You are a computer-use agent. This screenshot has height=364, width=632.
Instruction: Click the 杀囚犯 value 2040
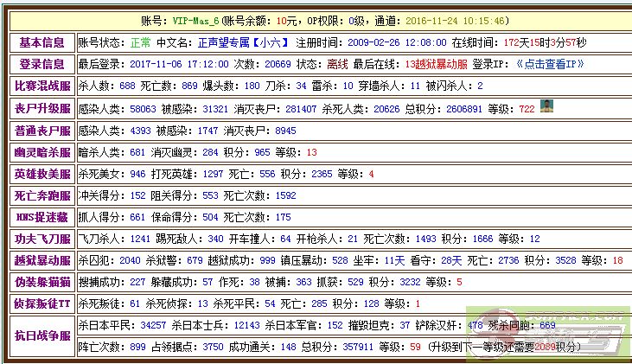click(x=130, y=260)
